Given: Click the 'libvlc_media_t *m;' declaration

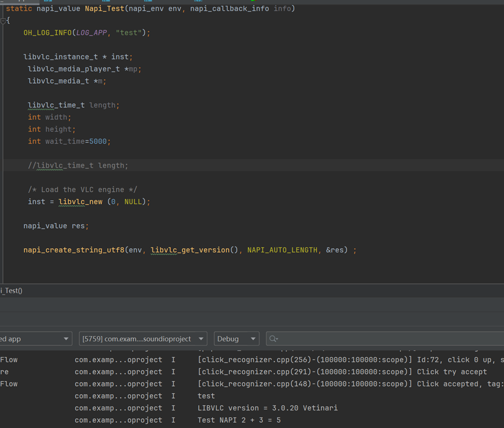Looking at the screenshot, I should click(67, 81).
